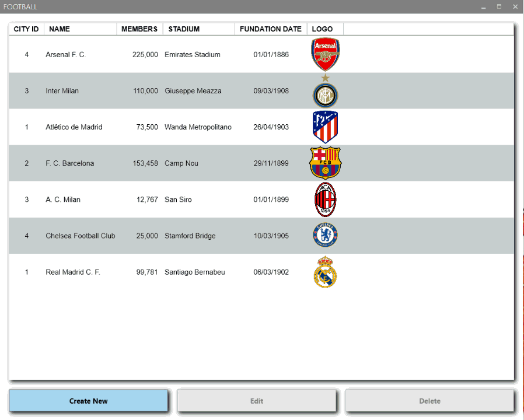Image resolution: width=524 pixels, height=420 pixels.
Task: Click the 73,500 members value
Action: (x=147, y=127)
